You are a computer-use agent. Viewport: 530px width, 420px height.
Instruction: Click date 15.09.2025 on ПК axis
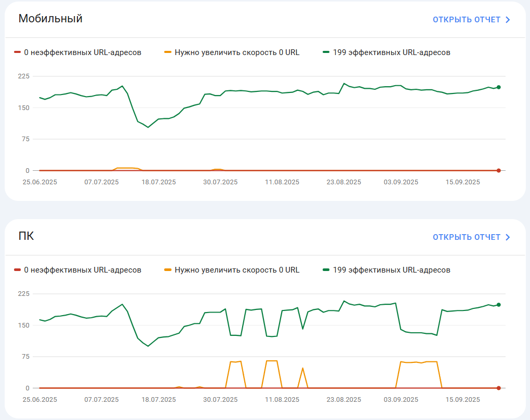pyautogui.click(x=463, y=399)
